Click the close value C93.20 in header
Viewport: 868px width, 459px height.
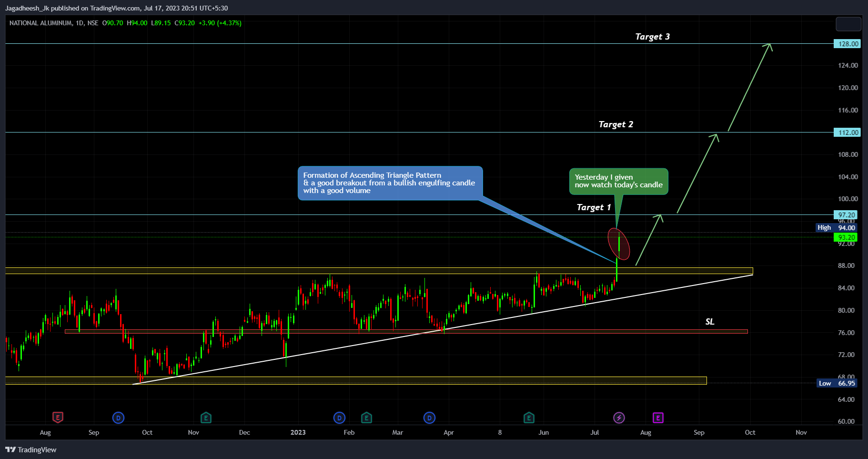[x=184, y=23]
